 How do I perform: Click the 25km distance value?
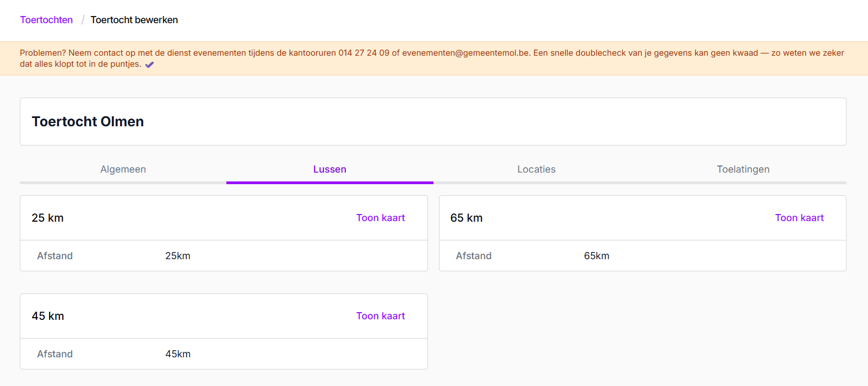coord(177,256)
